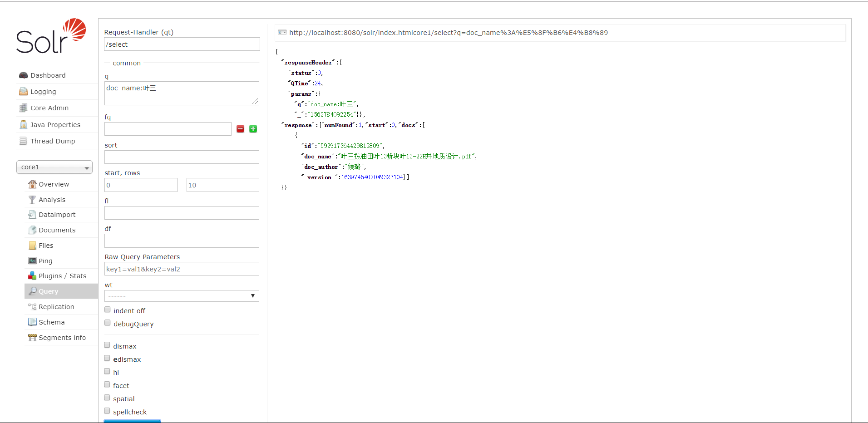
Task: Click the Solr logo
Action: (51, 36)
